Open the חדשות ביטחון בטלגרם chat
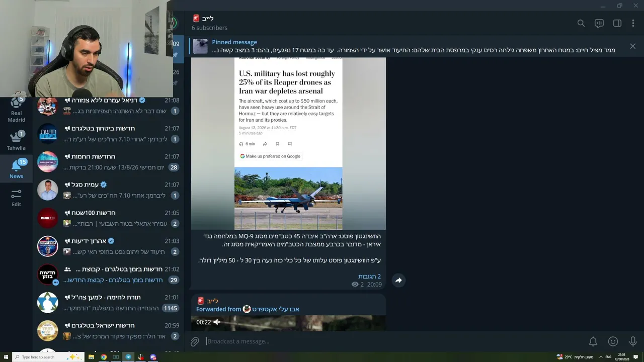 click(x=108, y=134)
